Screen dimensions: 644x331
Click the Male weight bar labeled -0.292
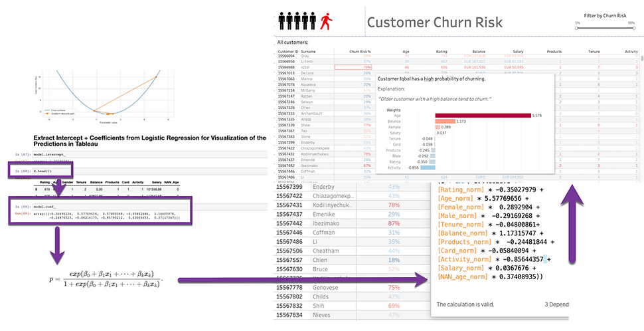(433, 156)
